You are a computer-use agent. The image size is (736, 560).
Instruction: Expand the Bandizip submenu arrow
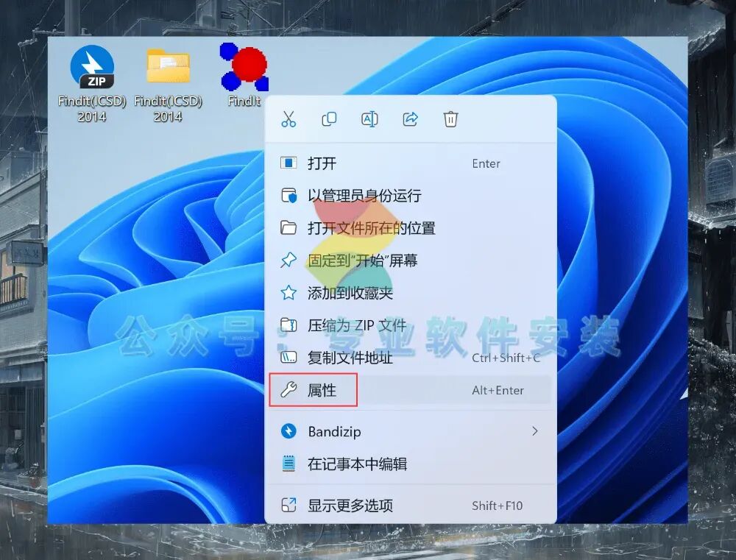534,431
